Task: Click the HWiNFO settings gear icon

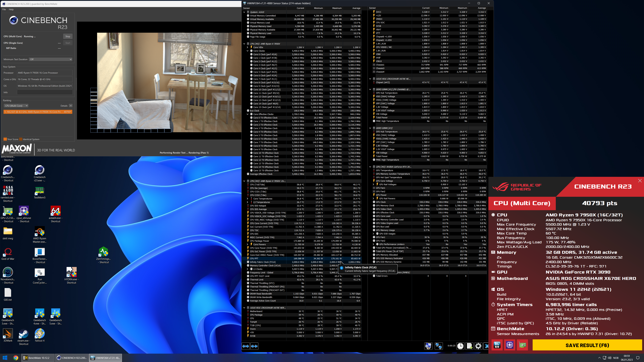Action: (478, 346)
